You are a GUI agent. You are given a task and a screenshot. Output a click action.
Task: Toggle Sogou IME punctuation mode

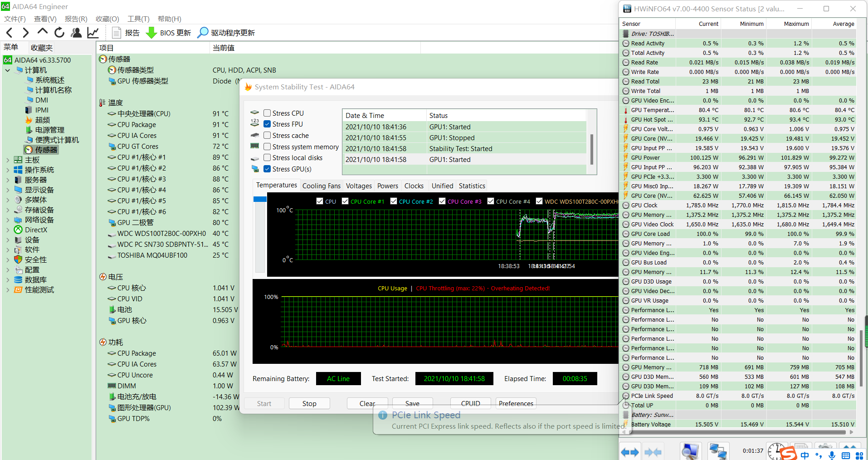point(819,455)
